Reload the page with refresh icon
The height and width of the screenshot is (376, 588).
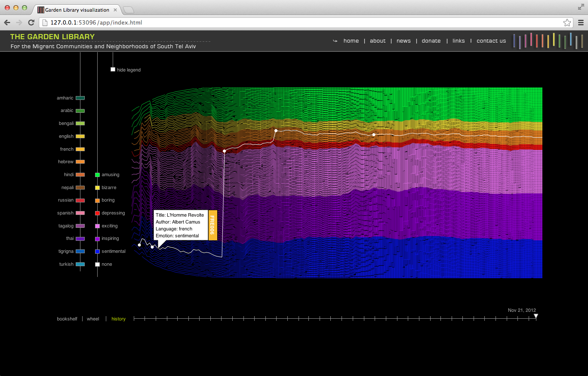31,23
